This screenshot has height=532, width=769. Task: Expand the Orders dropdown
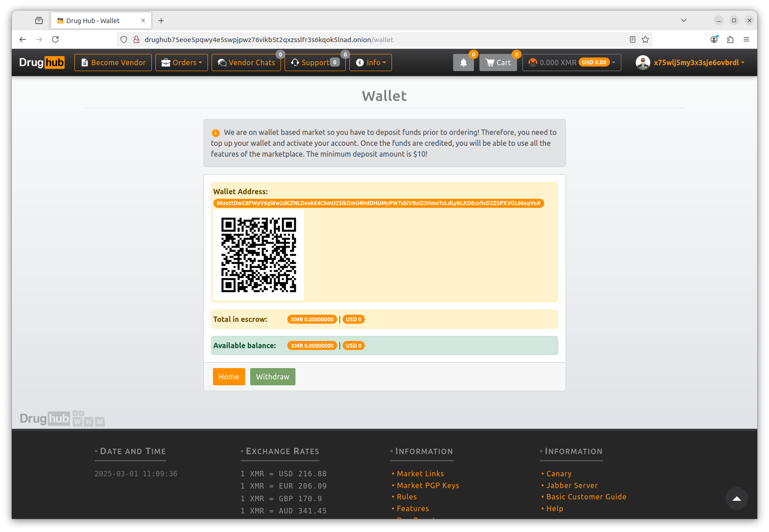181,62
